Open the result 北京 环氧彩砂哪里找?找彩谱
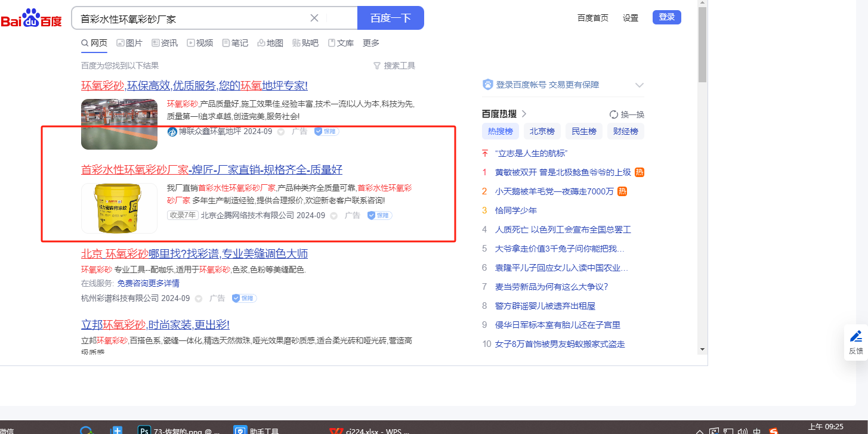 click(x=194, y=253)
